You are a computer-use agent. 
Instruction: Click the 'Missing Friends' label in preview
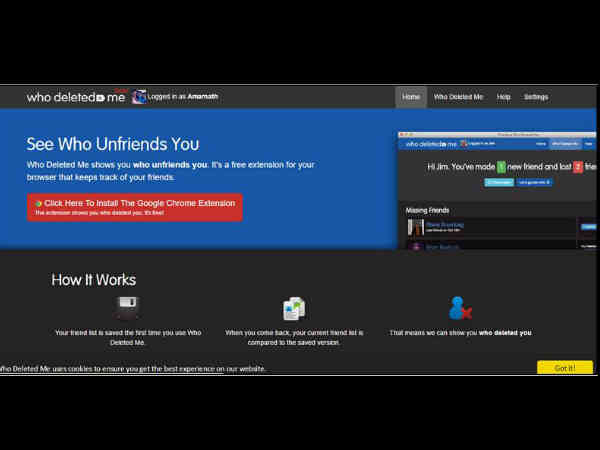pyautogui.click(x=427, y=210)
